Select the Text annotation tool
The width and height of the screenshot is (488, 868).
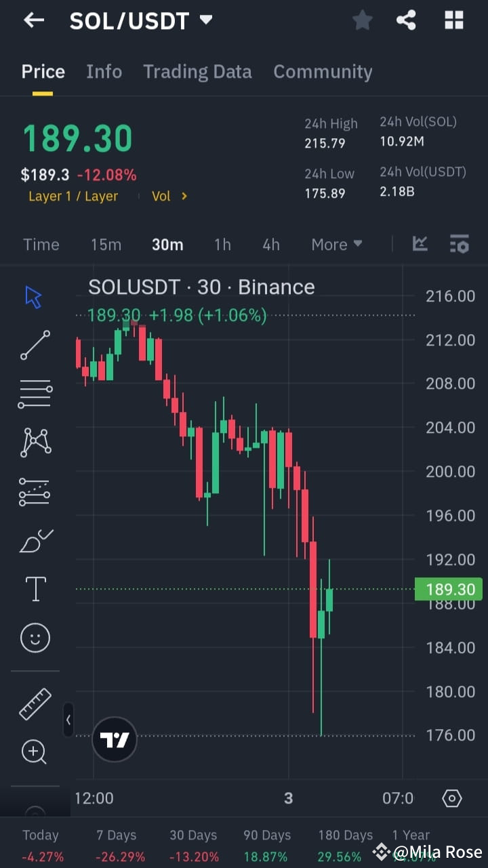coord(35,589)
